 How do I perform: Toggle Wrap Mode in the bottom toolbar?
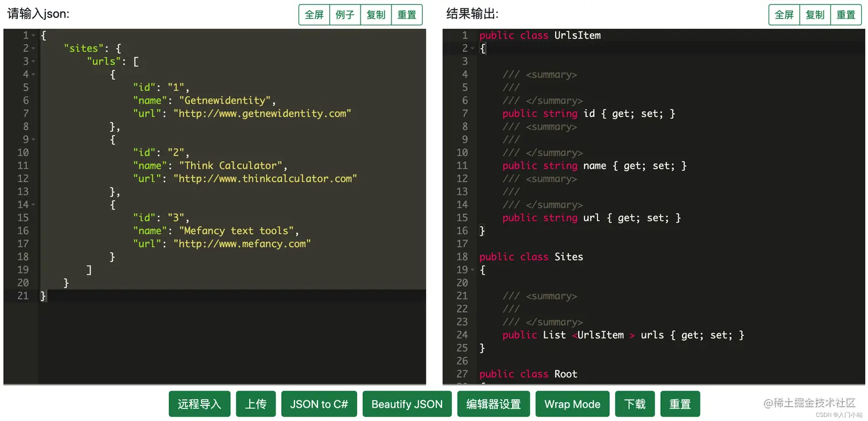coord(572,404)
